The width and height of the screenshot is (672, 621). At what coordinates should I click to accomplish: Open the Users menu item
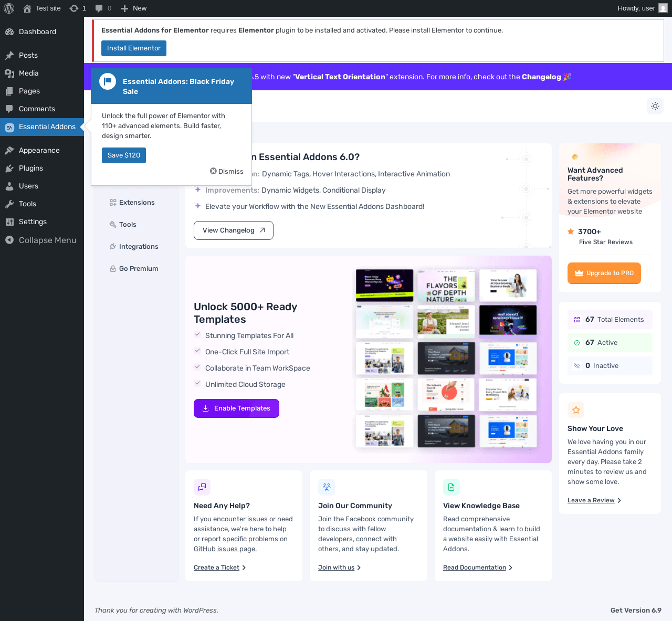click(x=42, y=186)
